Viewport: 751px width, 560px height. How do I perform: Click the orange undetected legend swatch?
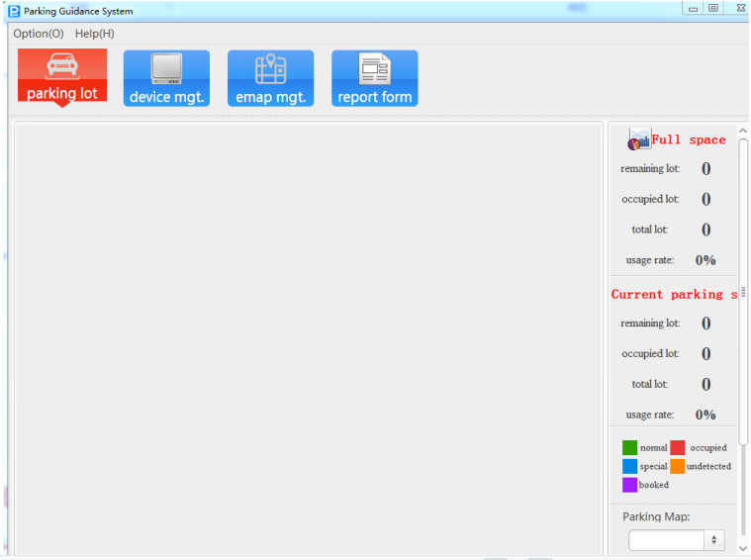tap(677, 466)
